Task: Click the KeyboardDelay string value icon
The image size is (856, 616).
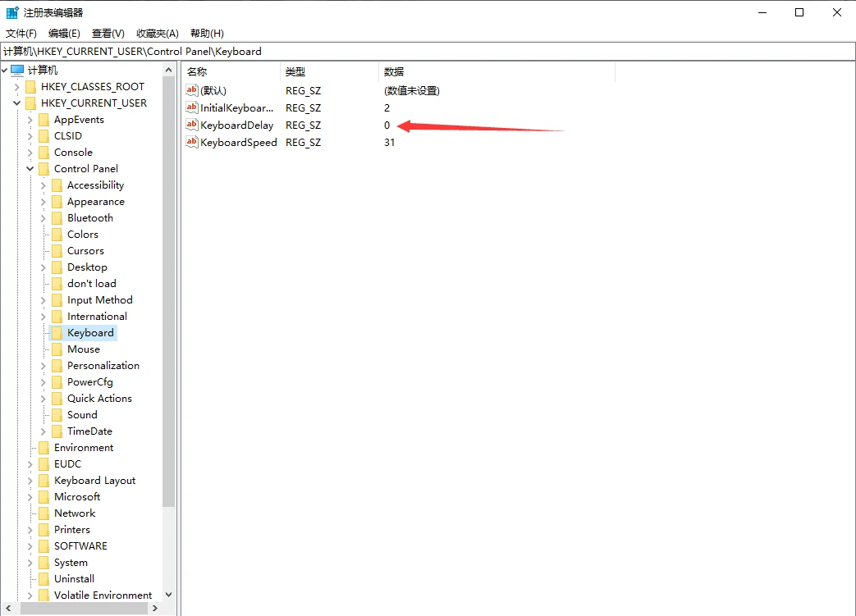Action: coord(192,125)
